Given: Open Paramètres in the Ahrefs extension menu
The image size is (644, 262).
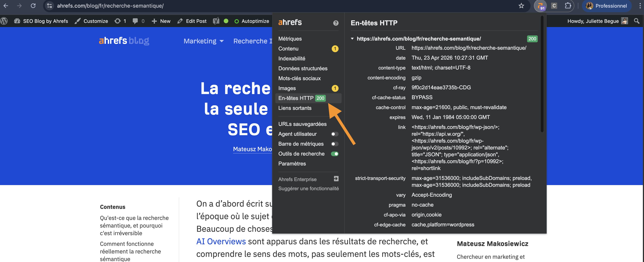Looking at the screenshot, I should click(292, 164).
